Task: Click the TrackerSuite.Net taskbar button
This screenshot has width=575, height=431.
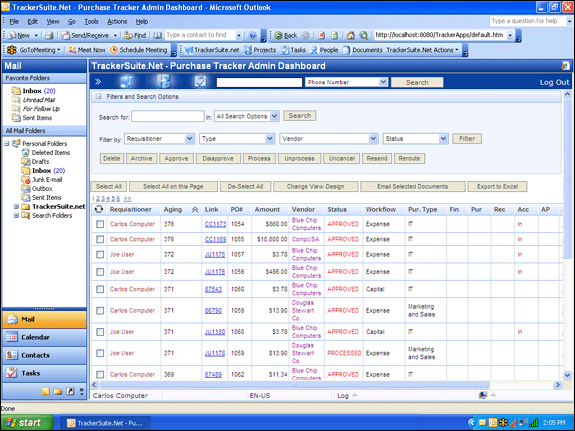Action: point(106,423)
